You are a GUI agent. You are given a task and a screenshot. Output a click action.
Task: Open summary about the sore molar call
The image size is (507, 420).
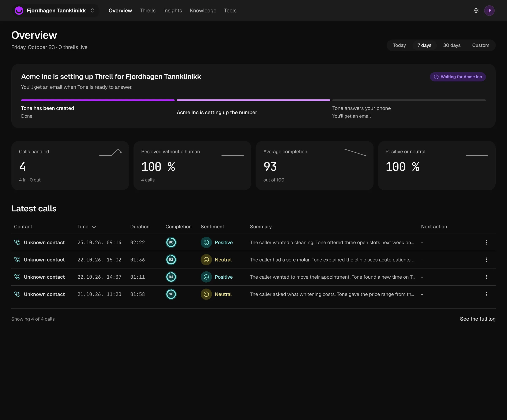click(x=332, y=260)
